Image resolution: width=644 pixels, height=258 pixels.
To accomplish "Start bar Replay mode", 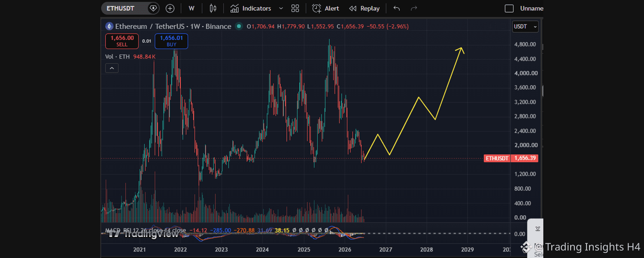I will 364,8.
